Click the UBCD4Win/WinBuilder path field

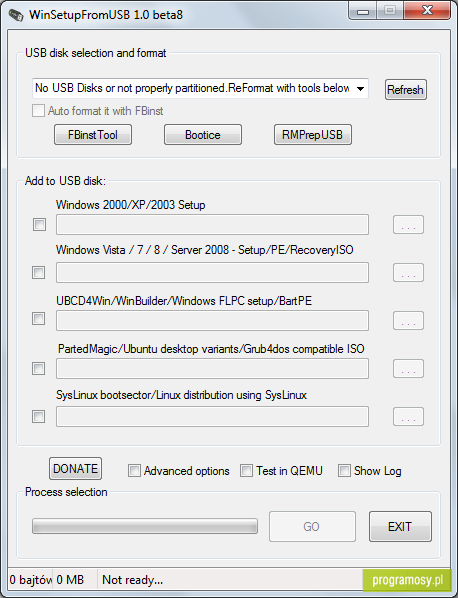click(212, 320)
